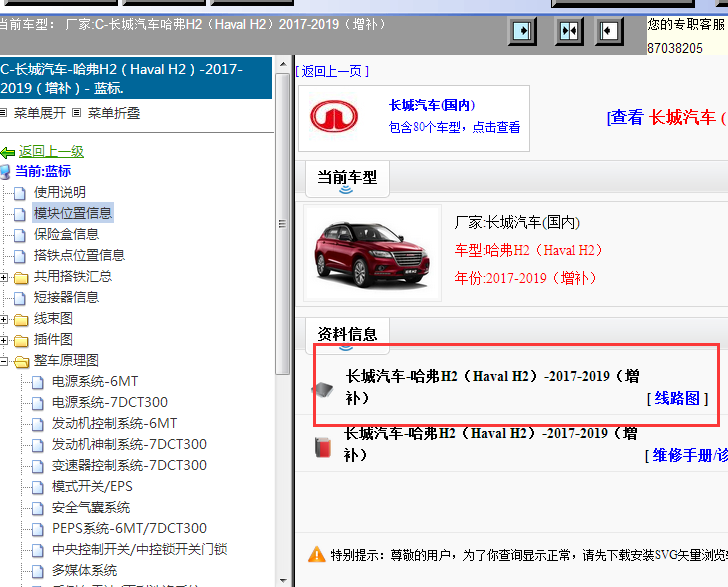Click the Great Wall Motors red logo
This screenshot has height=587, width=728.
coord(334,116)
